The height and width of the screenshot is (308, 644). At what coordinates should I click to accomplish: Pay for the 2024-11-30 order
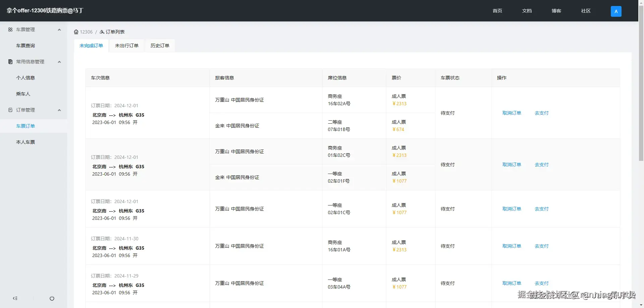tap(542, 246)
